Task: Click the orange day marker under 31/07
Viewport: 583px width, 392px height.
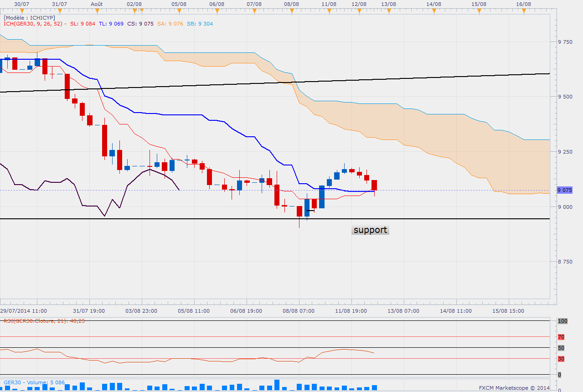Action: (x=60, y=11)
